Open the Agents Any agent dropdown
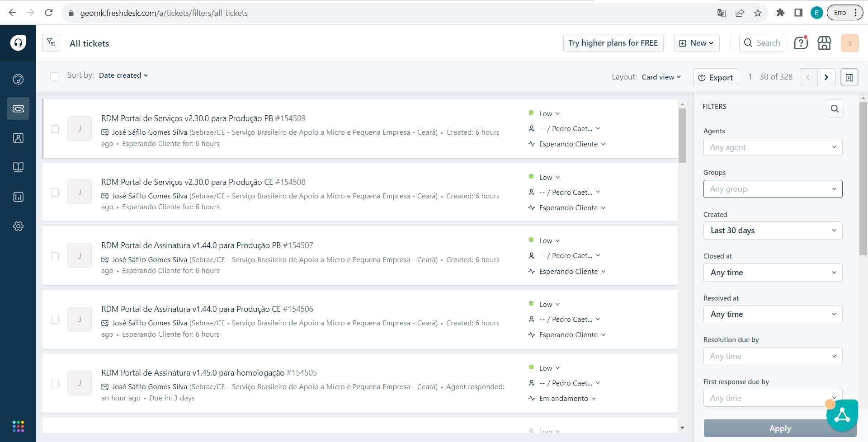Screen dimensions: 868x442 point(773,147)
